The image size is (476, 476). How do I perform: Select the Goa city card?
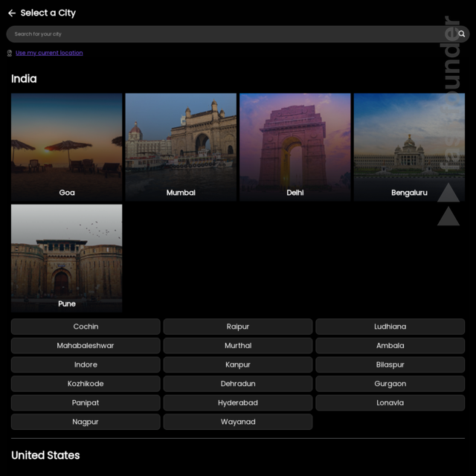67,147
